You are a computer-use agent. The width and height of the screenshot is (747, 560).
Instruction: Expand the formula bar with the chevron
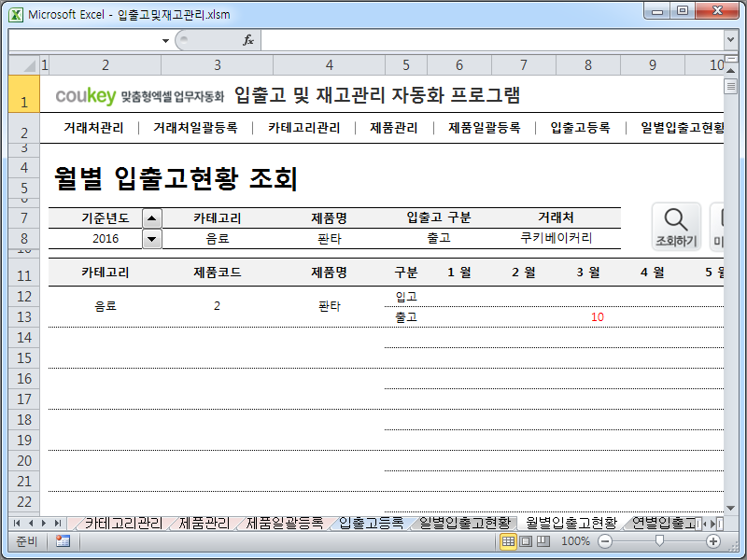point(730,40)
